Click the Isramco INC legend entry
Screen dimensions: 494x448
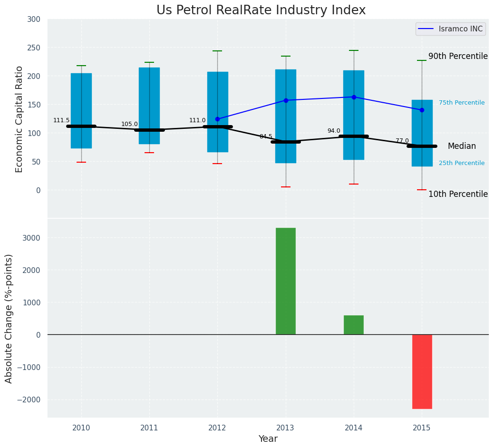point(450,29)
